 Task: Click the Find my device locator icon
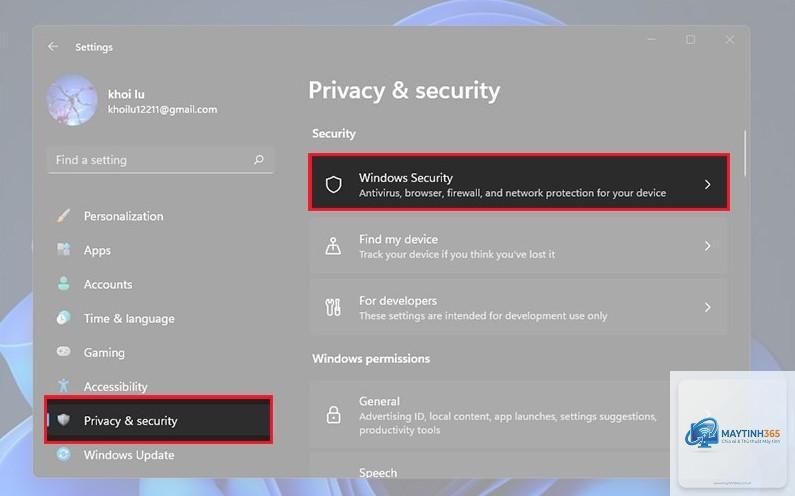click(x=333, y=246)
